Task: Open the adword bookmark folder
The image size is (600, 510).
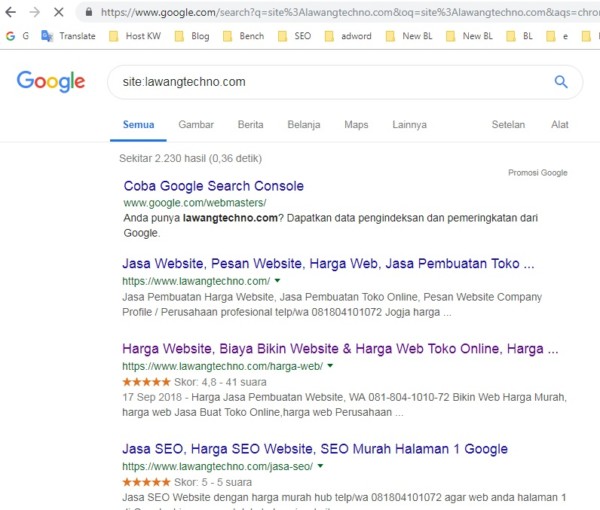Action: click(x=348, y=36)
